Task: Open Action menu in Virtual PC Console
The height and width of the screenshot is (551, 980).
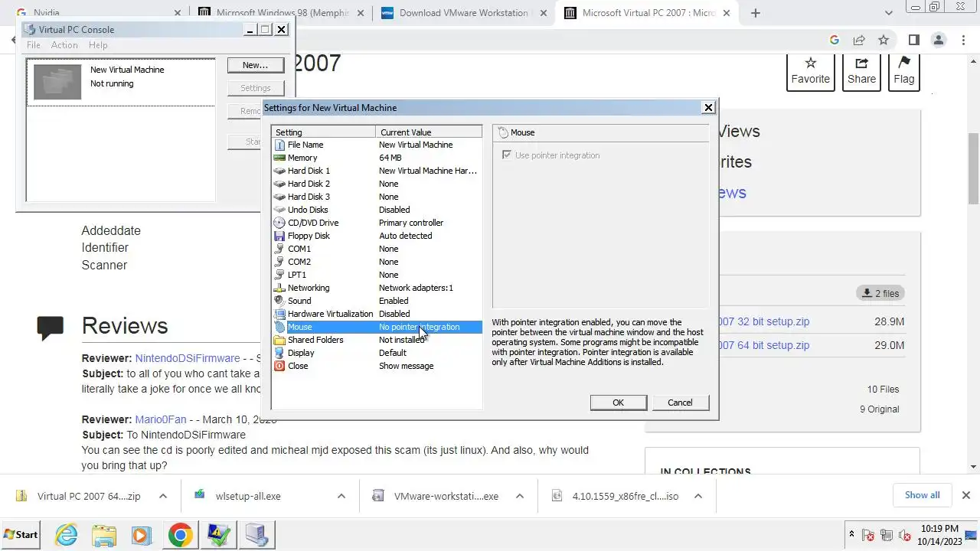Action: tap(64, 45)
